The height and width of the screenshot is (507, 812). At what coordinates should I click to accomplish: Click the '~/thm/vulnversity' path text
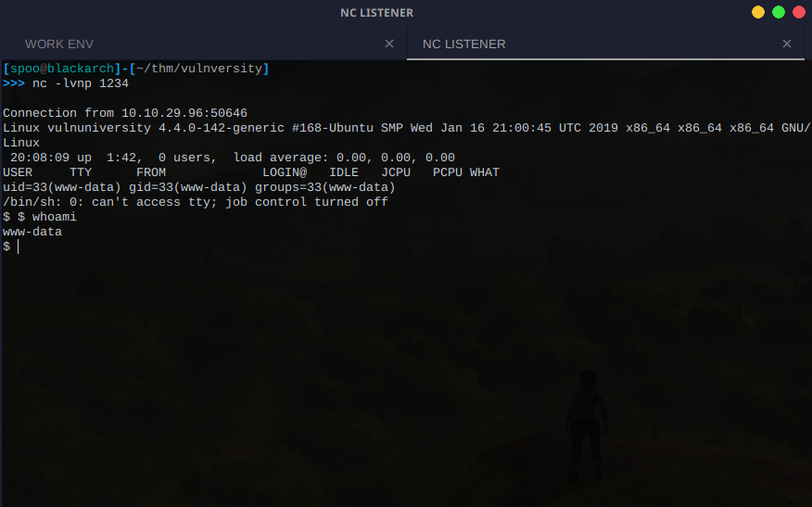click(199, 69)
